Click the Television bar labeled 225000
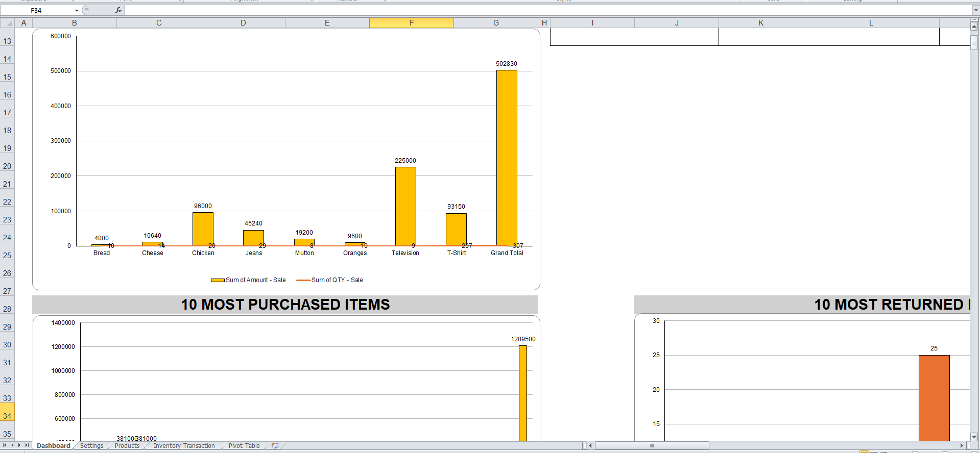 (x=405, y=206)
